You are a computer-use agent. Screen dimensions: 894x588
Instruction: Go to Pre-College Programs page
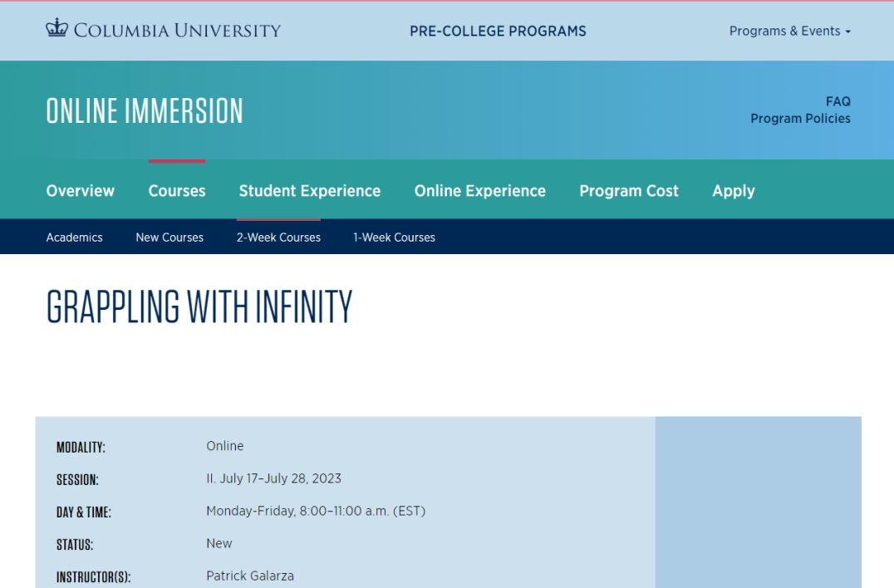tap(498, 31)
